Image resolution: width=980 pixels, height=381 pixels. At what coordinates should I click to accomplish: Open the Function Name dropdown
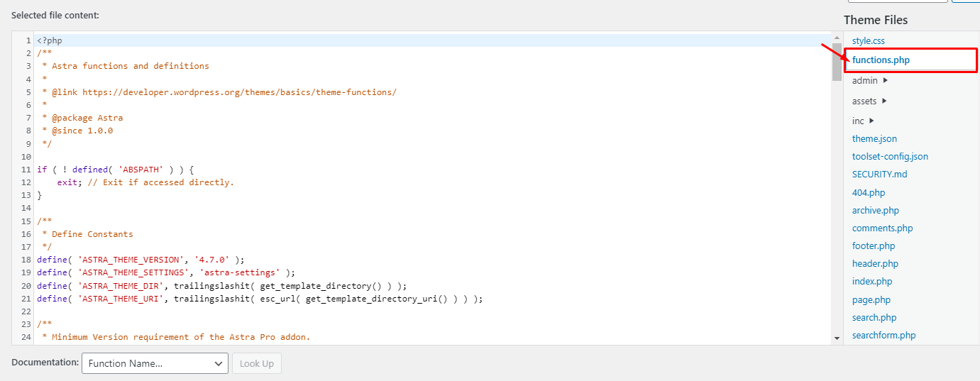coord(155,363)
